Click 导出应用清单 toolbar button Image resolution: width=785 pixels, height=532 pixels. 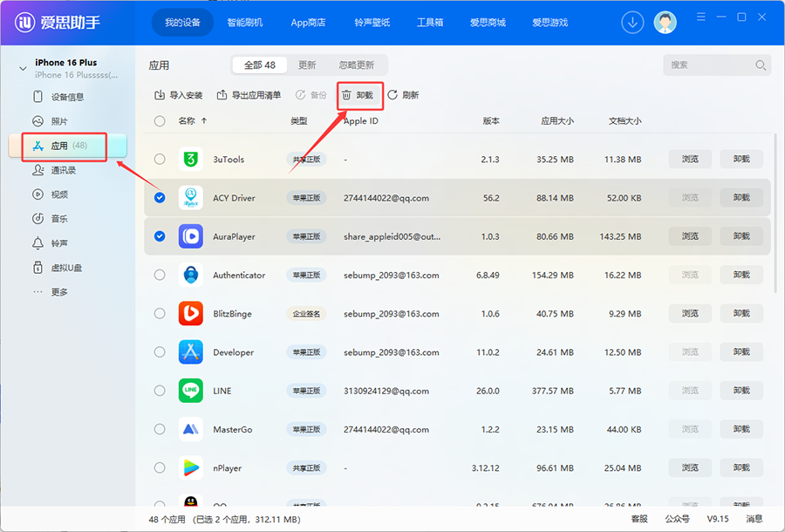click(x=249, y=95)
